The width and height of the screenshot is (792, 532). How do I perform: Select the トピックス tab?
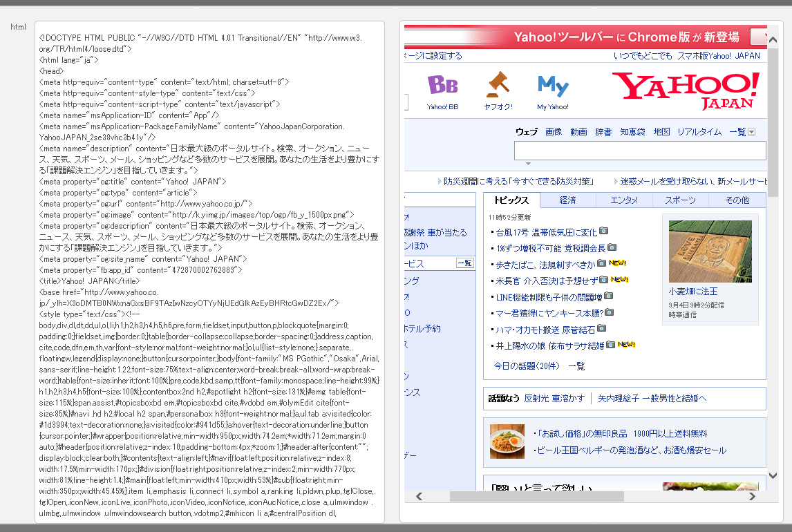511,200
